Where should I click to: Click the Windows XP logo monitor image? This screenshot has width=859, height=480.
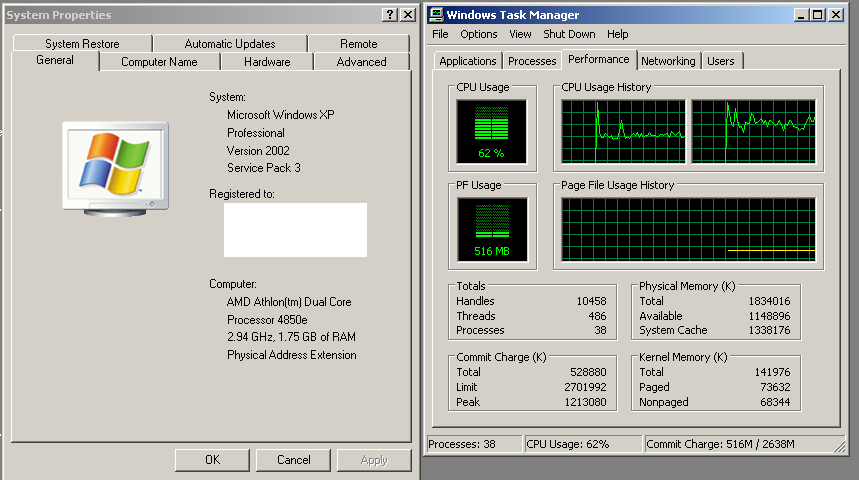tap(115, 165)
